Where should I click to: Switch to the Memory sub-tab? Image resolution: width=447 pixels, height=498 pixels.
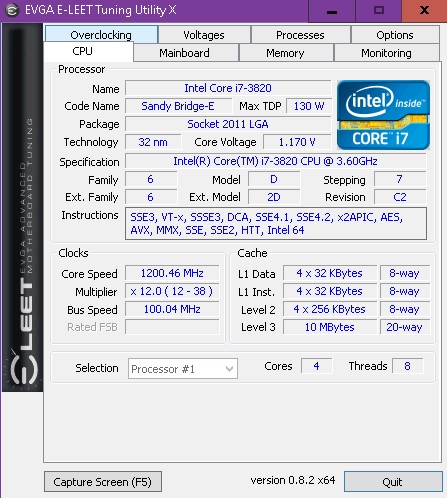click(286, 53)
